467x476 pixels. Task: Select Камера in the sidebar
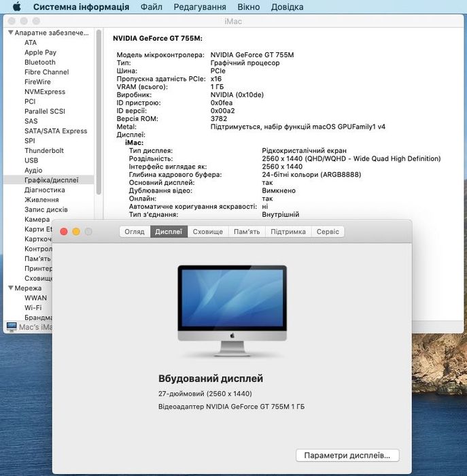tap(37, 219)
